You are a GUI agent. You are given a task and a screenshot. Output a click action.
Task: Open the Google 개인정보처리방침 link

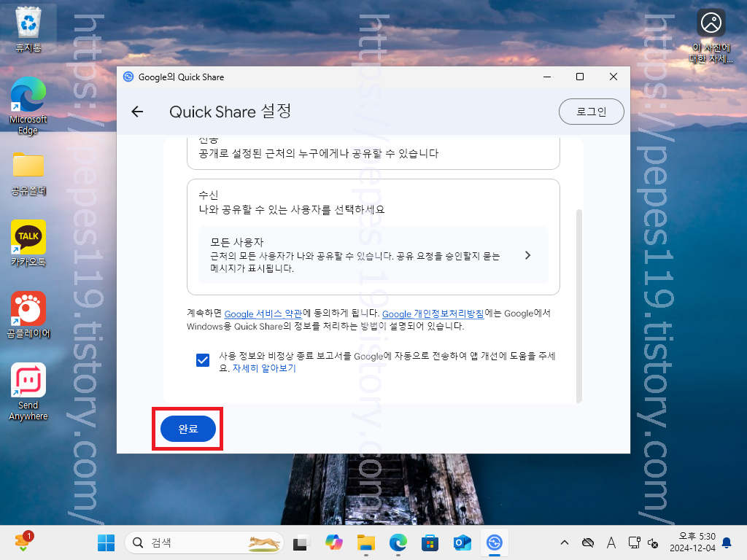(433, 314)
